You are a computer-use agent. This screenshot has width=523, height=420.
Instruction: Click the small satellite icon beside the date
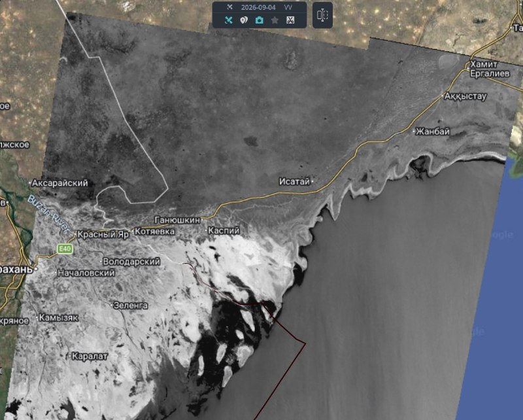tap(229, 7)
